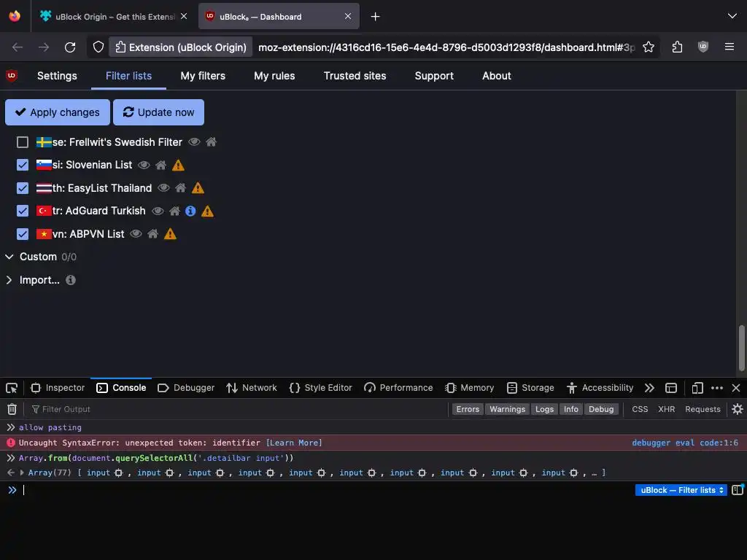
Task: Uncheck the EasyList Thailand checkbox
Action: click(x=23, y=188)
